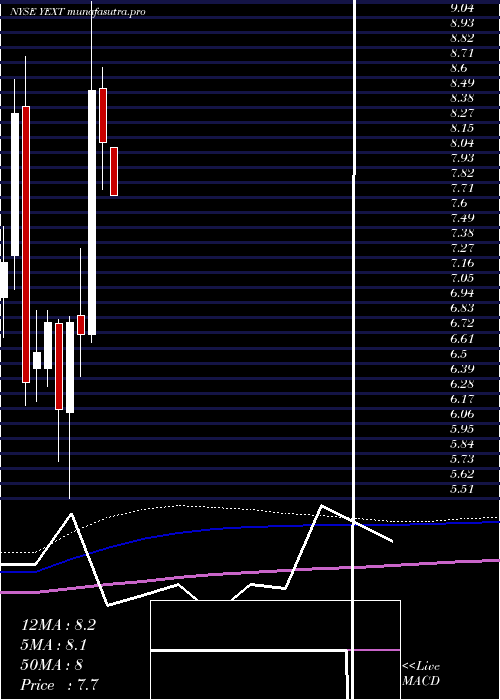Viewport: 500px width, 700px height.
Task: Click the 6.5 price axis label
Action: (x=459, y=353)
